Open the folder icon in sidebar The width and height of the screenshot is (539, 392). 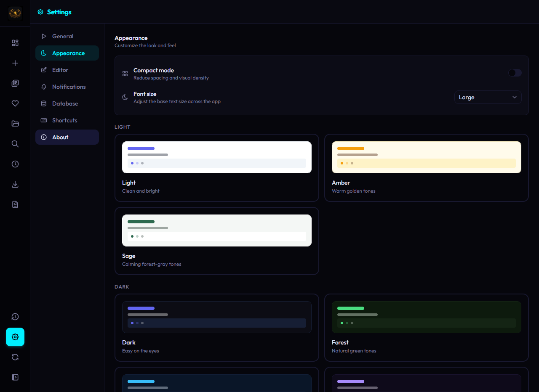point(15,124)
